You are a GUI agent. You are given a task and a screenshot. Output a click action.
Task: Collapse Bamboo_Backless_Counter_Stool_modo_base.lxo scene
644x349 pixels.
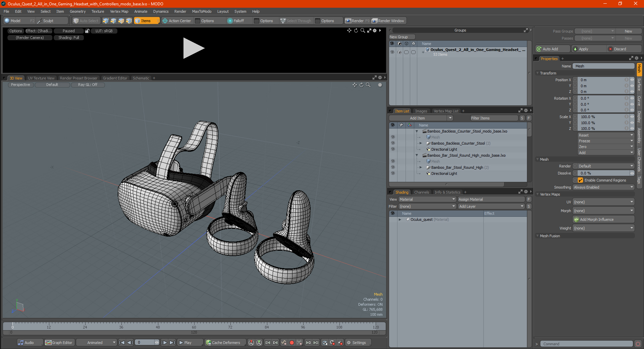point(417,131)
